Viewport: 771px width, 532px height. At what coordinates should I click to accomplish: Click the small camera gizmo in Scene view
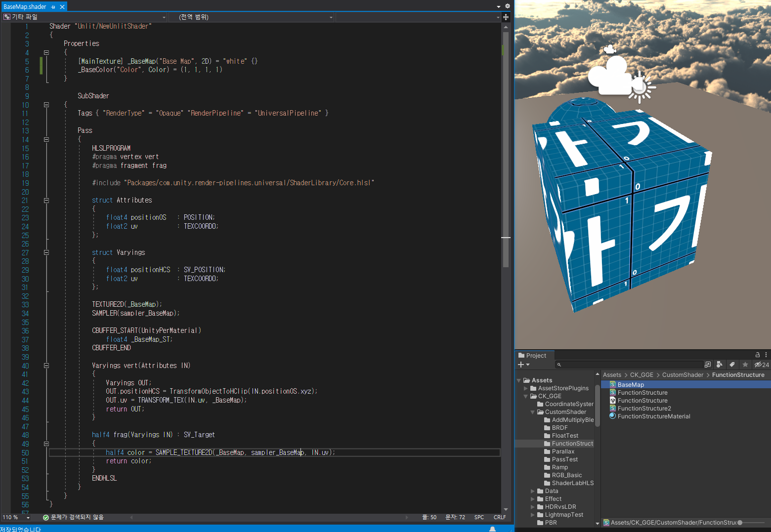[610, 49]
